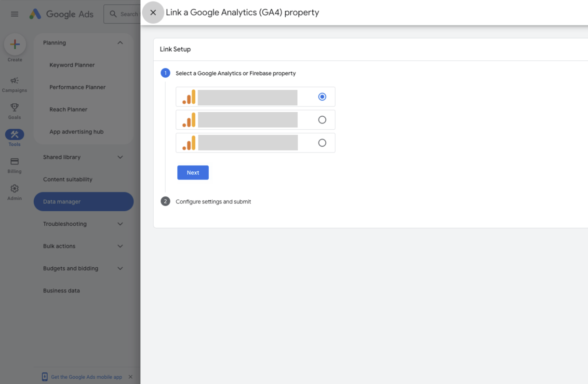Click the third redacted property name
The height and width of the screenshot is (384, 588).
point(248,143)
